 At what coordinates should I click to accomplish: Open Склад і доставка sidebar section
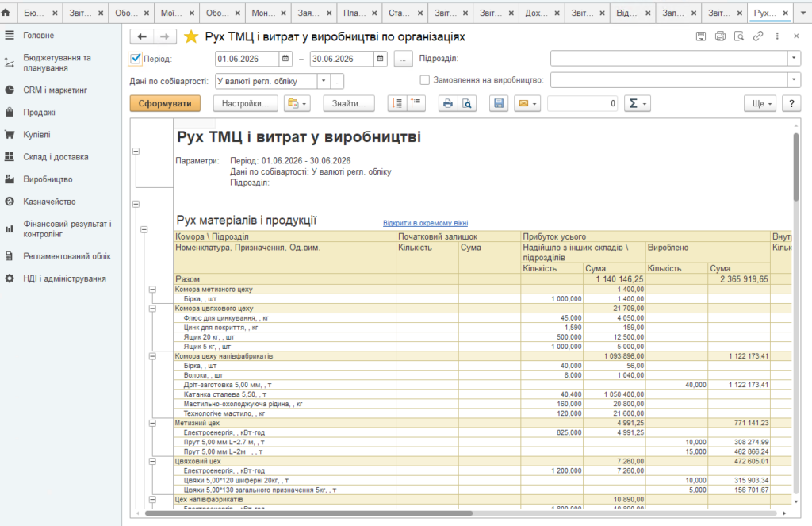click(x=56, y=156)
